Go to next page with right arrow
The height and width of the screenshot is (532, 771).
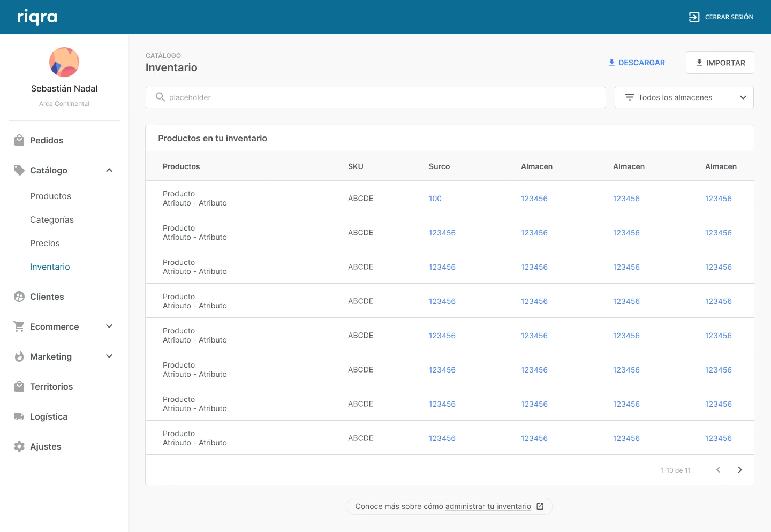pos(740,470)
